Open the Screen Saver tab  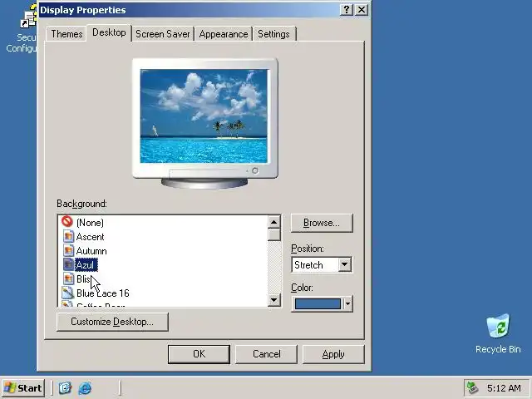(x=163, y=34)
